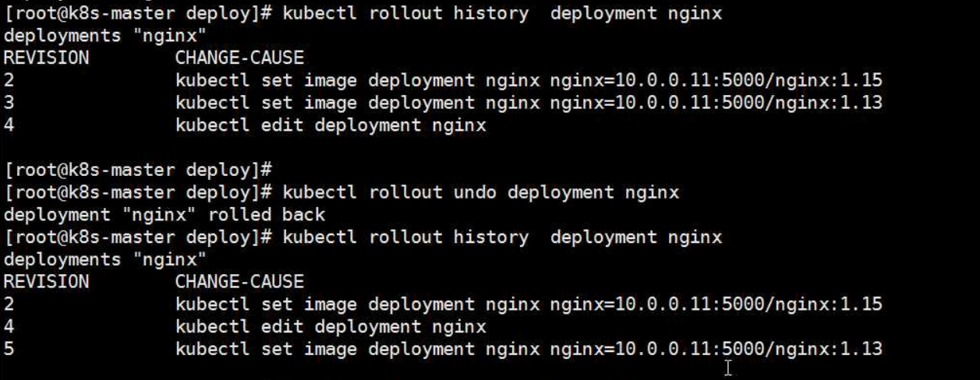Click the nginx:1.13 image text in revision 5
The height and width of the screenshot is (380, 980).
[828, 349]
